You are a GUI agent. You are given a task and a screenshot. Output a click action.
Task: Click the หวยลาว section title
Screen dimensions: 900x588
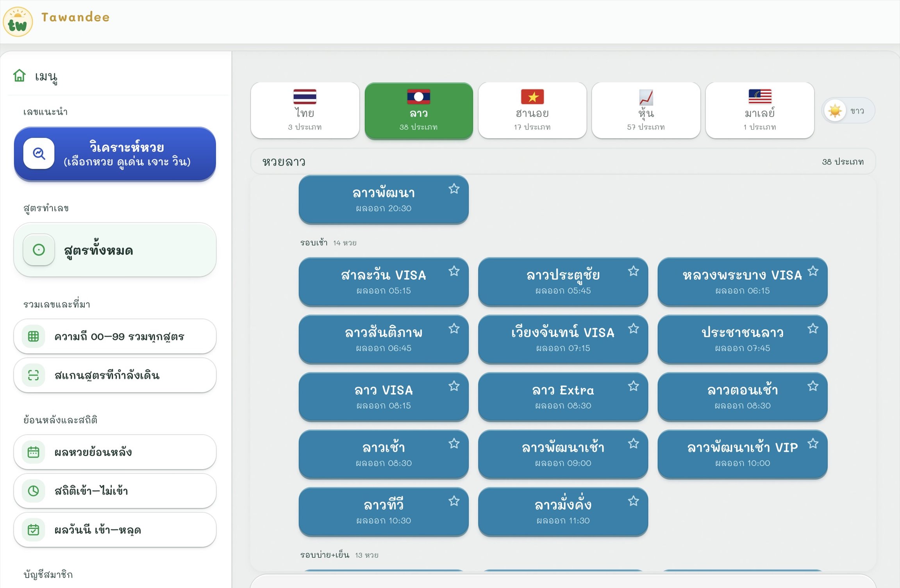tap(284, 162)
